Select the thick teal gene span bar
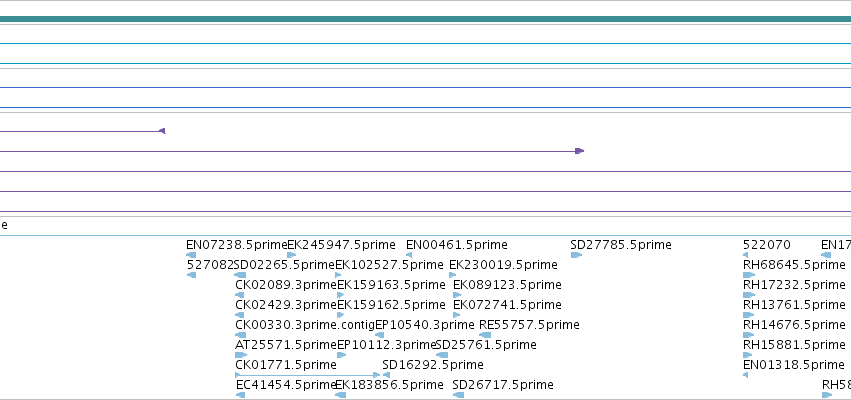Viewport: 851px width, 400px height. [x=426, y=20]
